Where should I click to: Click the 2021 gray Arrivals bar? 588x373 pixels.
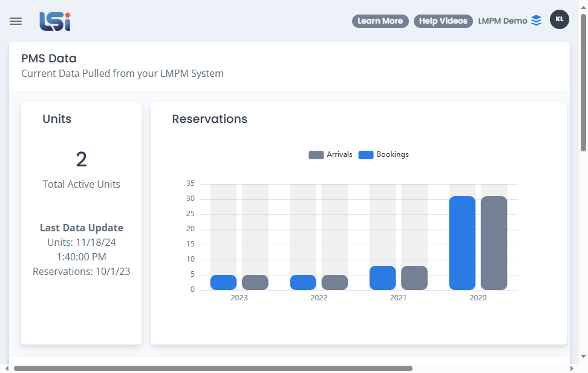414,278
